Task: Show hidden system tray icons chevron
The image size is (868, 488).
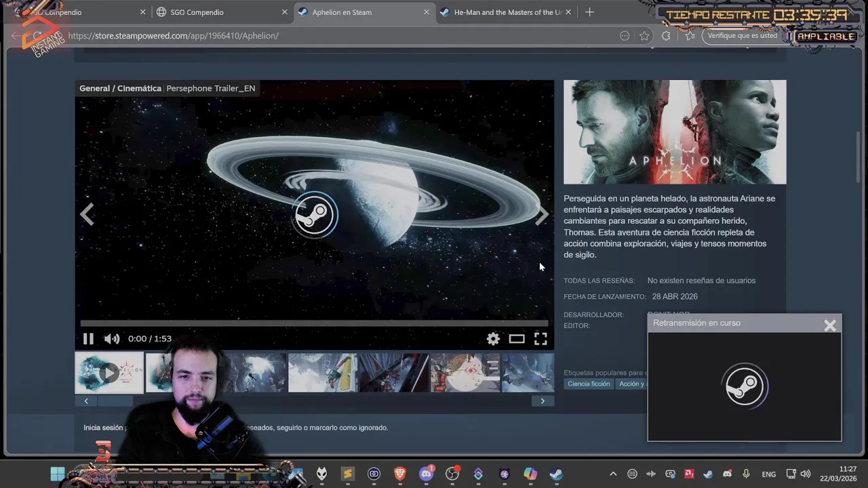Action: 613,474
